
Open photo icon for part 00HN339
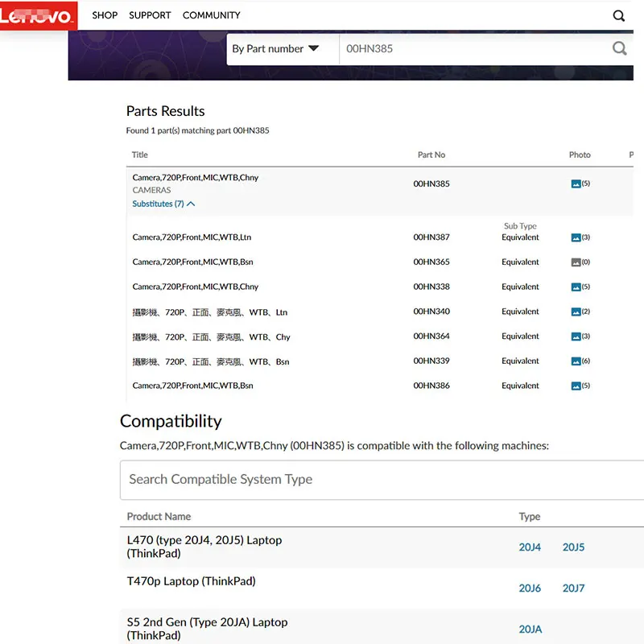(576, 361)
